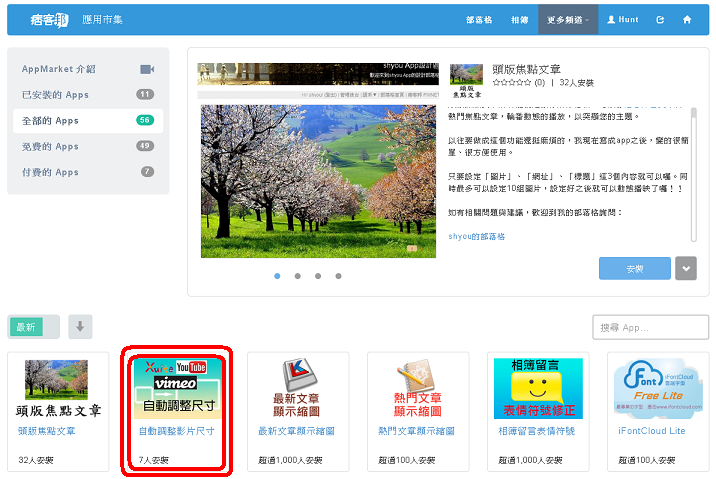Click the logout arrow icon in header
This screenshot has height=479, width=716.
tap(660, 20)
